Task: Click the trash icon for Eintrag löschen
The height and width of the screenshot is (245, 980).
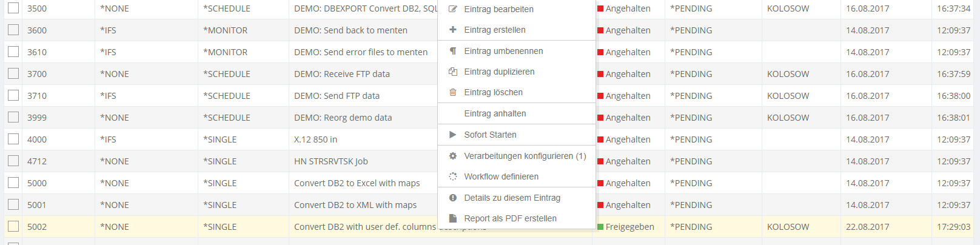Action: [x=452, y=92]
